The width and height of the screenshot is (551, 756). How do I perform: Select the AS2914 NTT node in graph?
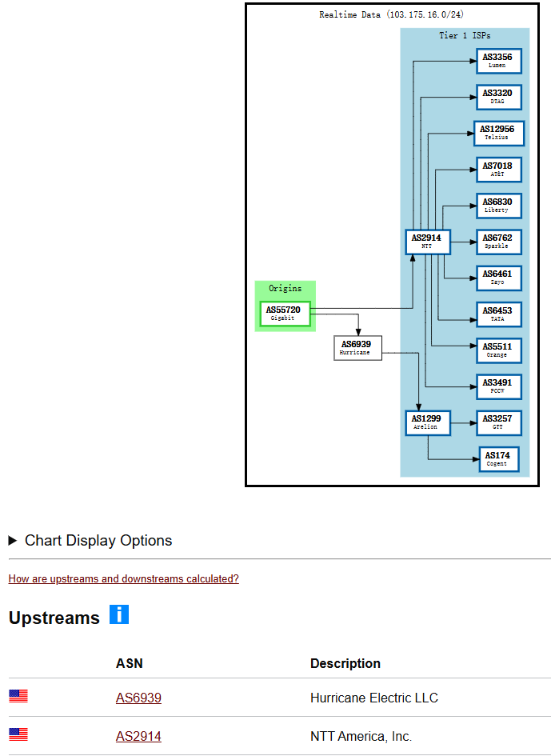pyautogui.click(x=428, y=242)
